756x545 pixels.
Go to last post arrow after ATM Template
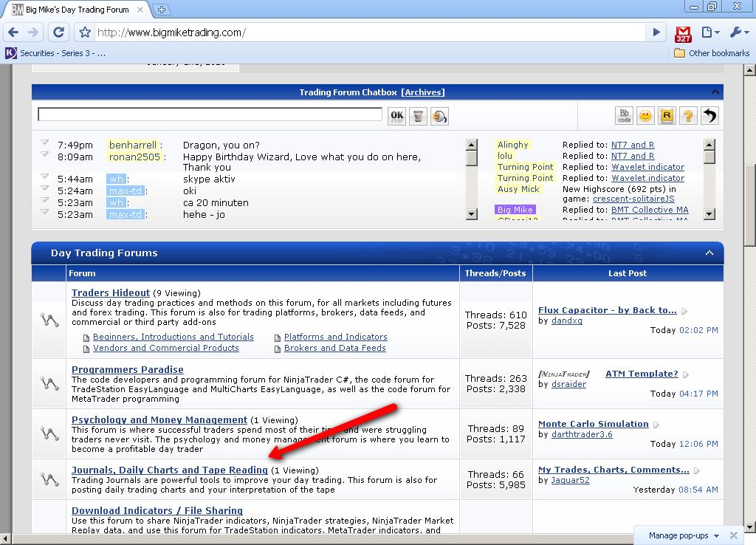[x=686, y=374]
